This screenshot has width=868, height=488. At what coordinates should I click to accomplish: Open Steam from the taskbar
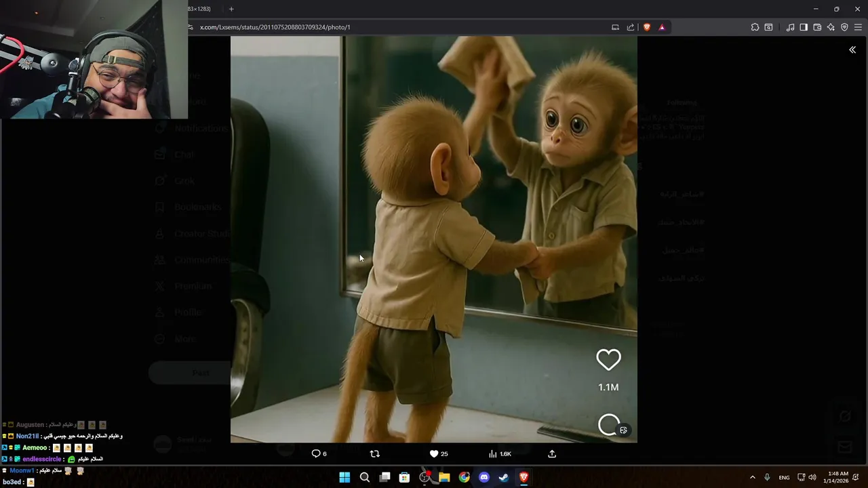coord(504,477)
